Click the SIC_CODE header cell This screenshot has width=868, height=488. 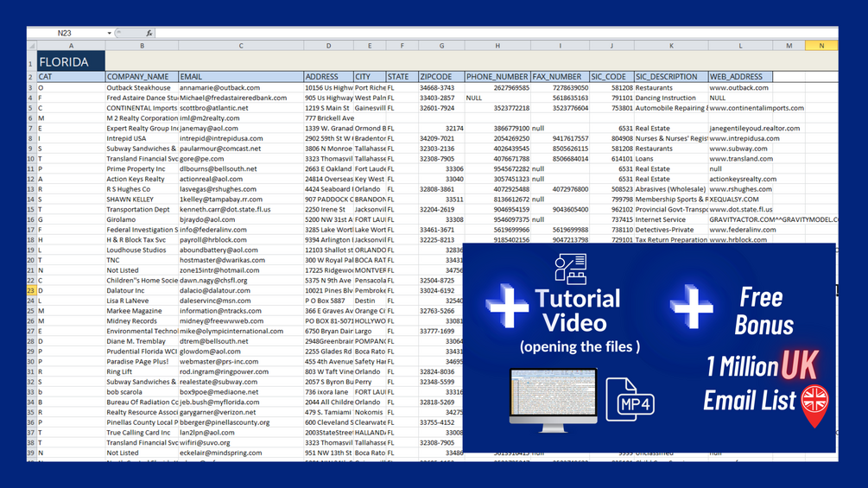(611, 77)
